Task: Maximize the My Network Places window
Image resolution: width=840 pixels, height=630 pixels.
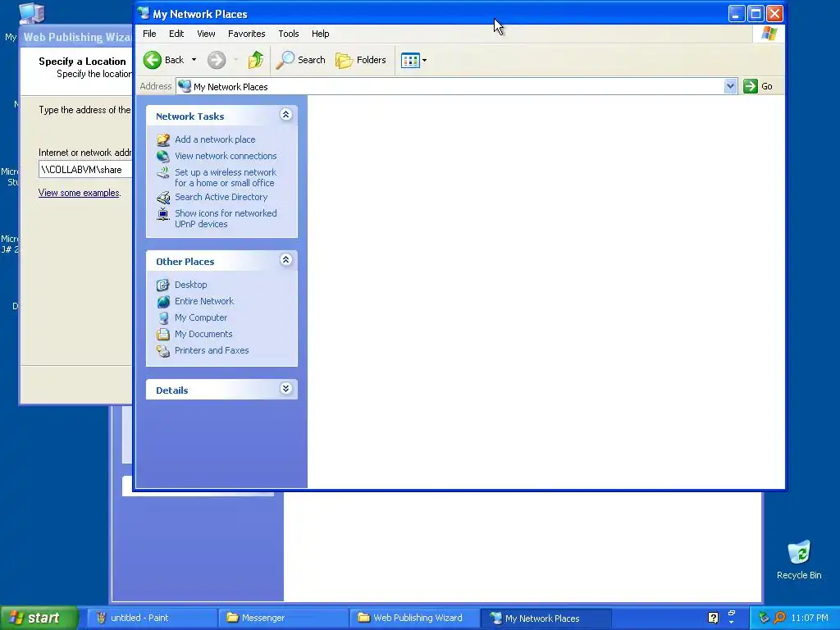Action: point(756,14)
